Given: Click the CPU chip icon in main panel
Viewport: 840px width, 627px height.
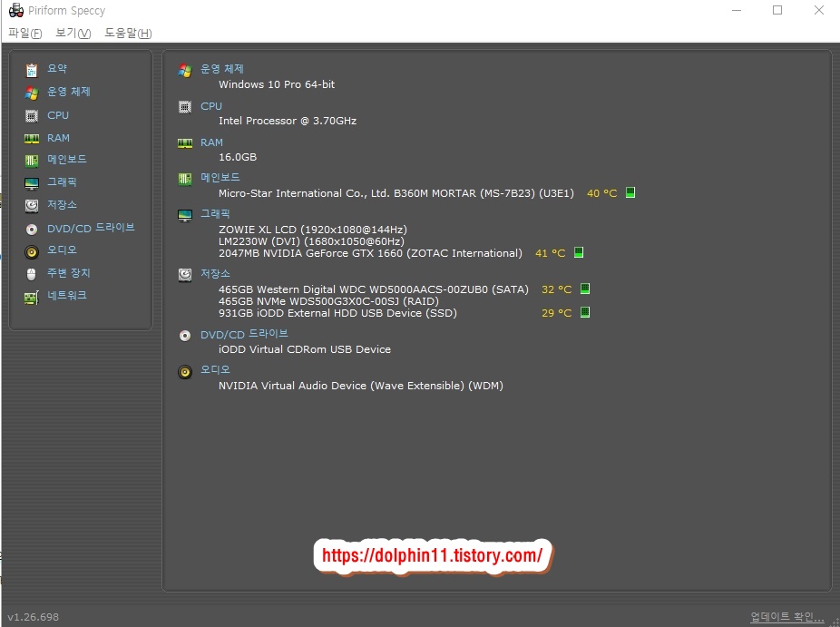Looking at the screenshot, I should pos(185,107).
